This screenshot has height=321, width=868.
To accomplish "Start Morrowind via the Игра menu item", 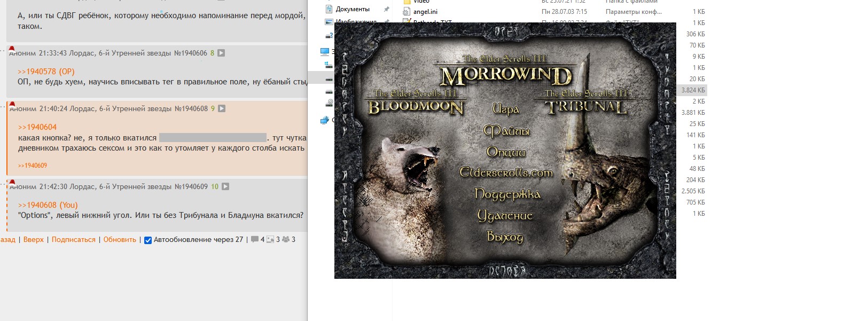I will pos(505,109).
